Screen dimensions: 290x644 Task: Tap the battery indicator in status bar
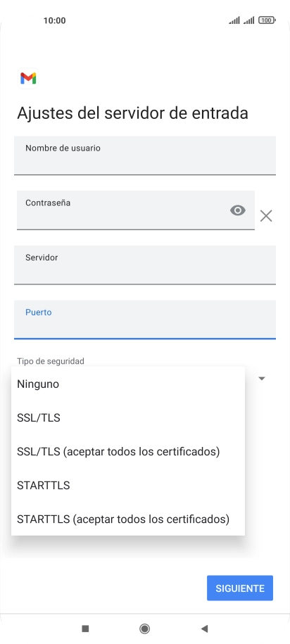pyautogui.click(x=267, y=20)
